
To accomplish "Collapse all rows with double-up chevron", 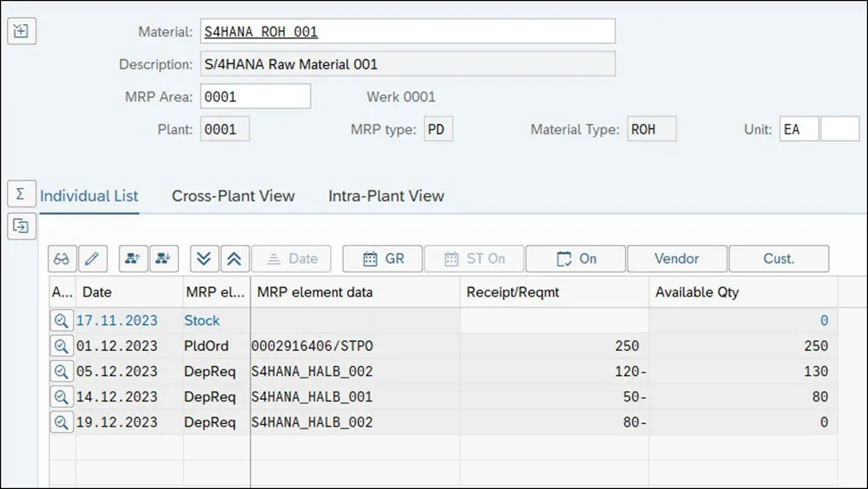I will (x=234, y=259).
